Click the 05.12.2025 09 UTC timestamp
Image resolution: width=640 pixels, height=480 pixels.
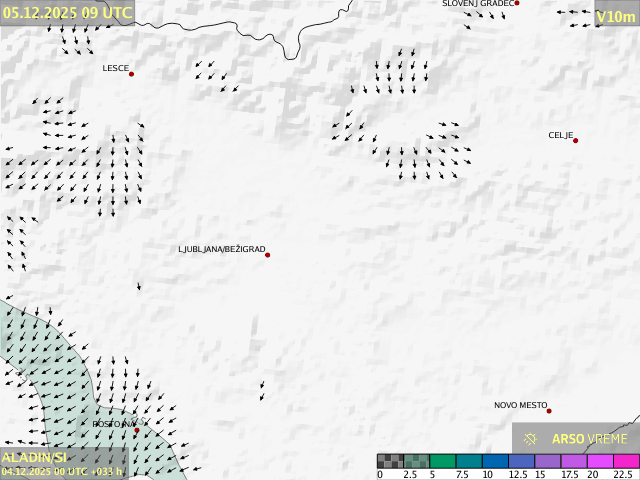pyautogui.click(x=66, y=12)
